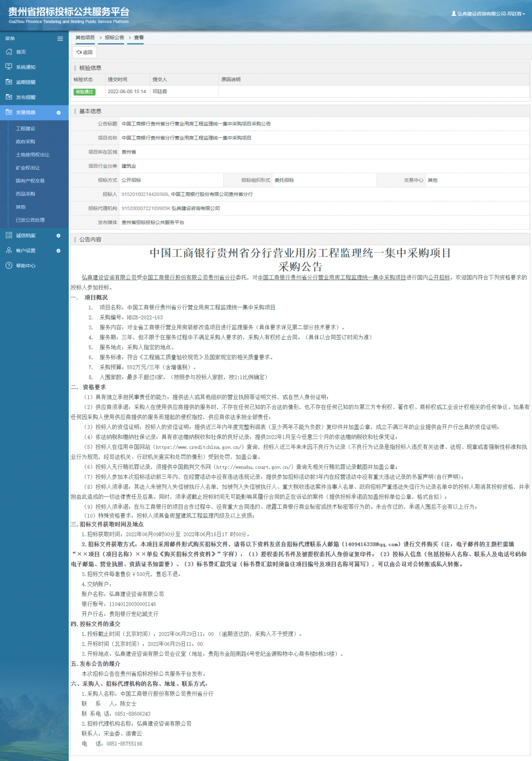This screenshot has width=532, height=761.
Task: Click the 公告标题 value text
Action: [x=196, y=124]
